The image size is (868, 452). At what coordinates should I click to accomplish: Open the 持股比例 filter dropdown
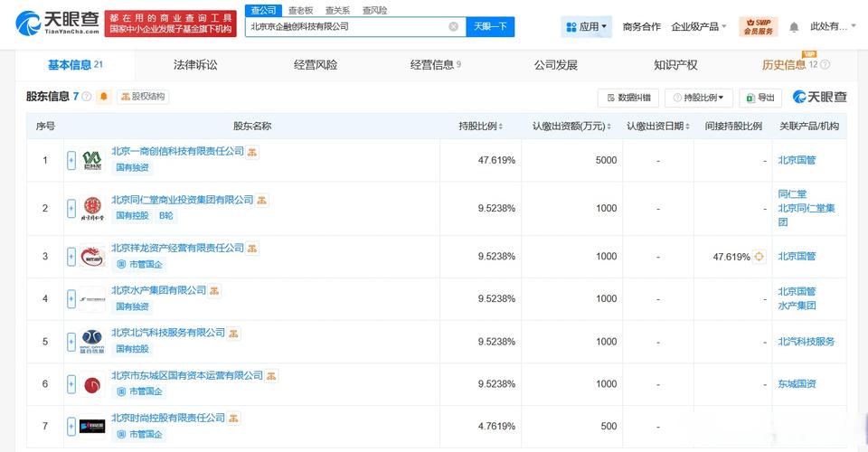(699, 98)
